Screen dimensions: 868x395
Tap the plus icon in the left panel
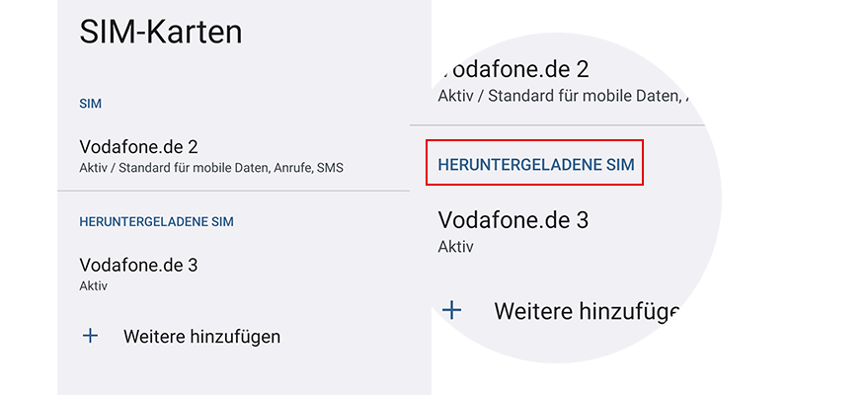pos(90,336)
